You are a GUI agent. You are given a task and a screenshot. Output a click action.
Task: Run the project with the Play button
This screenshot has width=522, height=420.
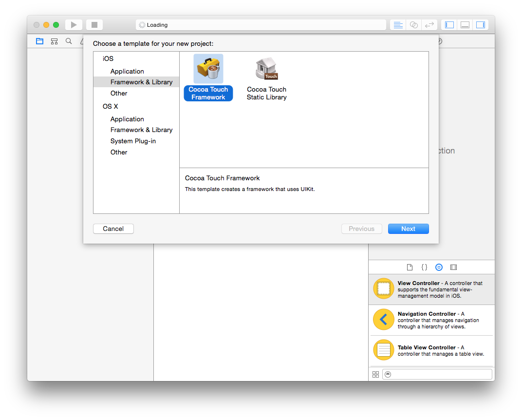point(74,25)
